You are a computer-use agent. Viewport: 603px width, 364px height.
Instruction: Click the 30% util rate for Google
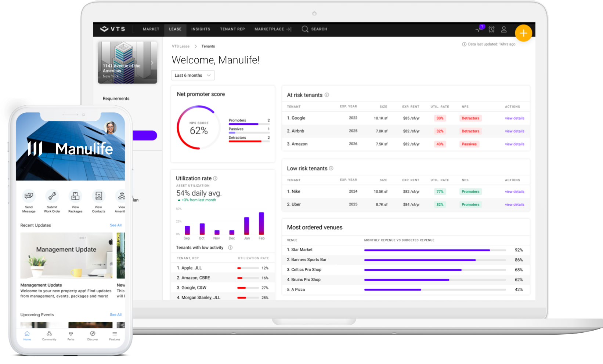440,118
